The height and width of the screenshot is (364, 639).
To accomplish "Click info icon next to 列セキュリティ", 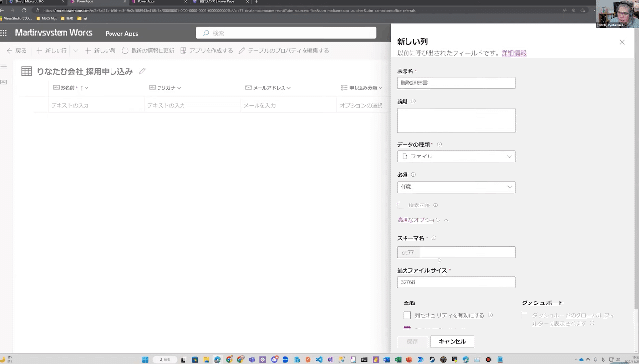I will click(x=491, y=315).
